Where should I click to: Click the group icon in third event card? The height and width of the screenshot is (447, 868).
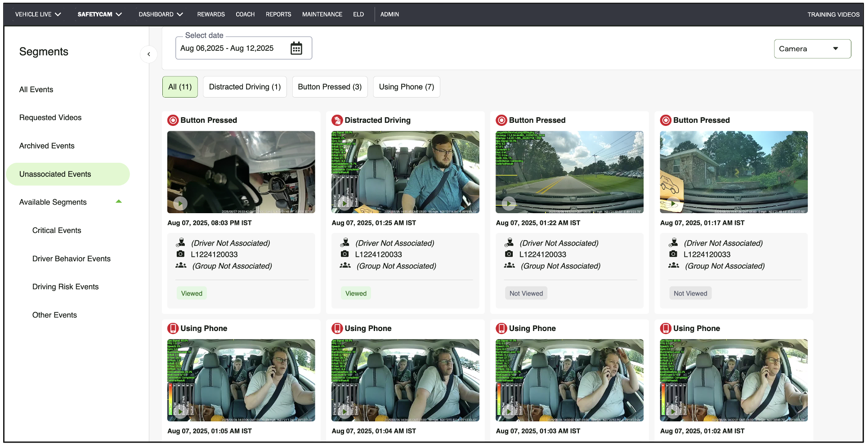pyautogui.click(x=509, y=266)
